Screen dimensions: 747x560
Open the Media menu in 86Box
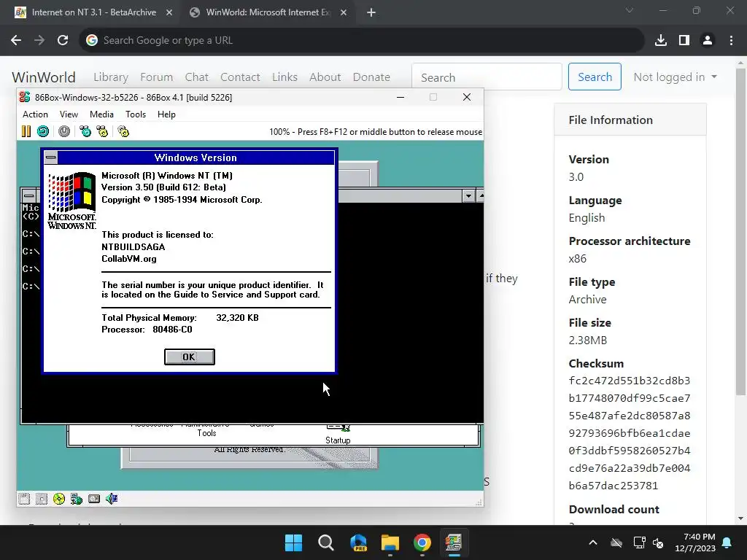[x=101, y=114]
